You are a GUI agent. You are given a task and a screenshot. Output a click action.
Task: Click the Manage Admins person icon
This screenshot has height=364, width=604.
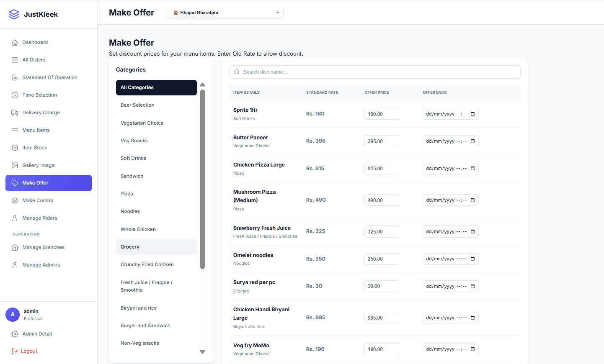[15, 265]
